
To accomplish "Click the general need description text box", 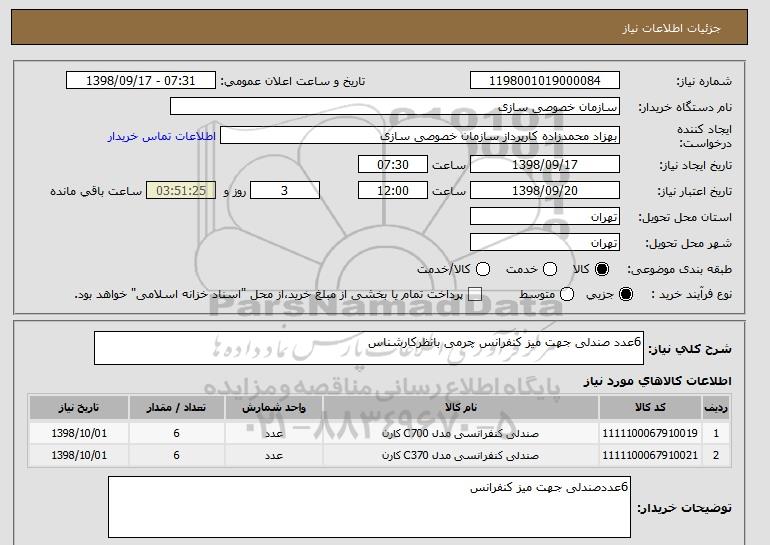I will point(369,348).
